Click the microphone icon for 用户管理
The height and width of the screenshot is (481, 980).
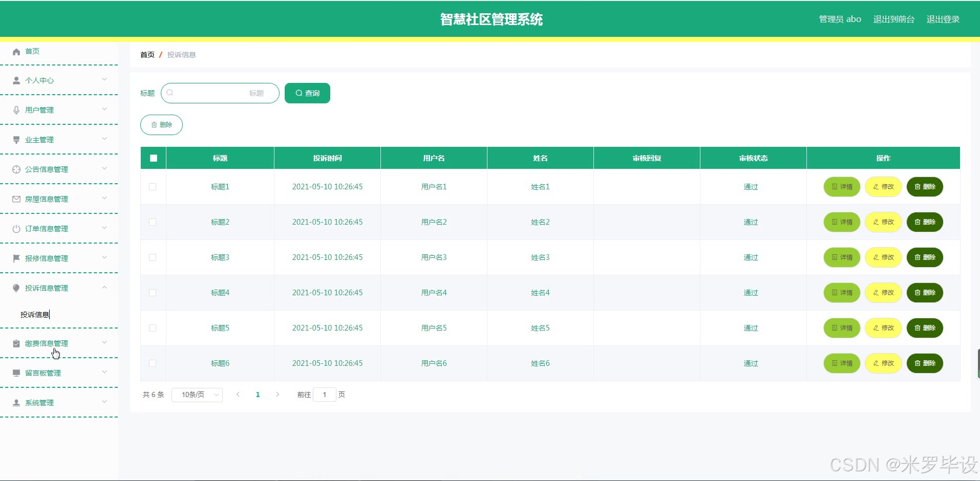coord(16,111)
